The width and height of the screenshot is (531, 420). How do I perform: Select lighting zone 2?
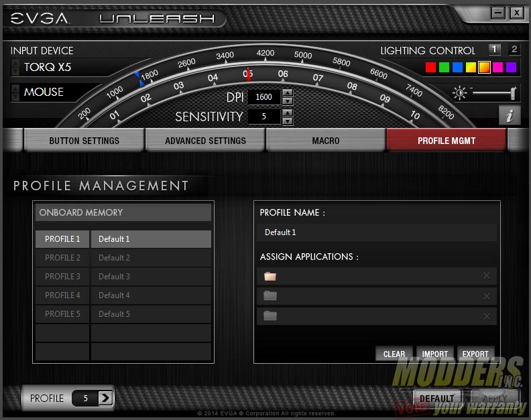pos(514,50)
